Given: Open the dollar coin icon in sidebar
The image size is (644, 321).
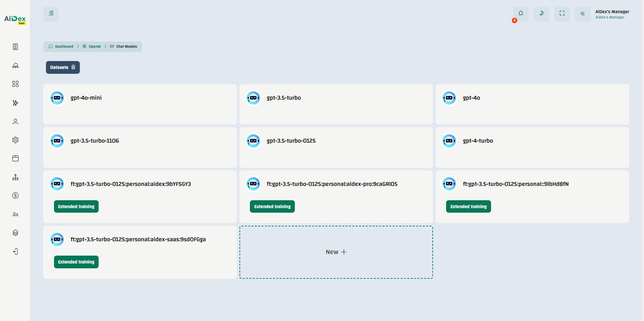Looking at the screenshot, I should click(x=15, y=196).
